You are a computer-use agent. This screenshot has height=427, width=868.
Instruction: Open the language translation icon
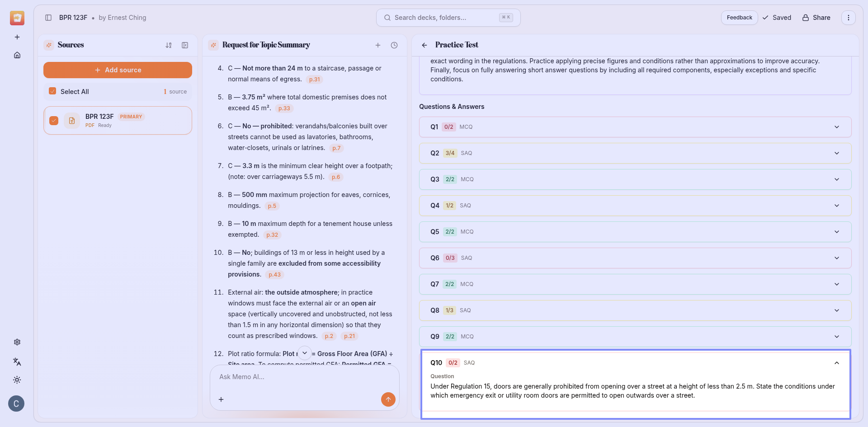17,361
